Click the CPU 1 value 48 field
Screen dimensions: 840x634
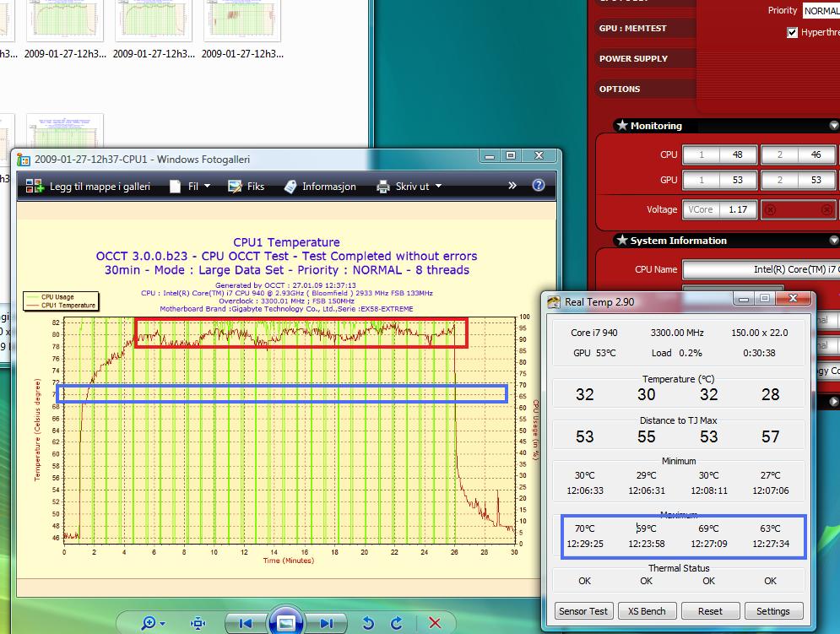tap(719, 154)
